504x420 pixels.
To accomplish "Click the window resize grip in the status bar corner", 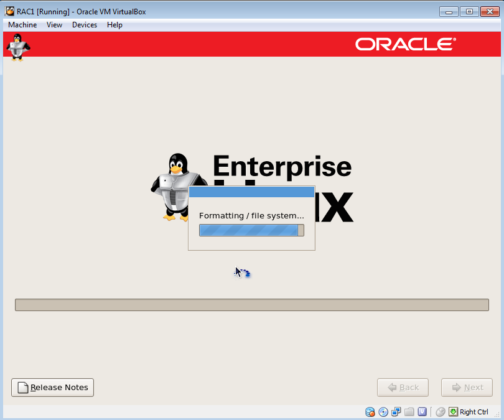I will [497, 414].
